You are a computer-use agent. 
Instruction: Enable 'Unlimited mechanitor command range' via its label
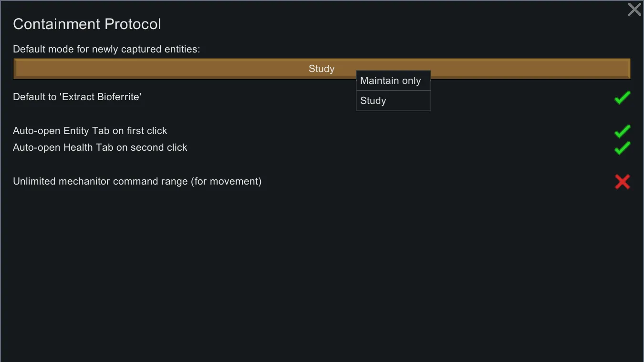click(137, 181)
